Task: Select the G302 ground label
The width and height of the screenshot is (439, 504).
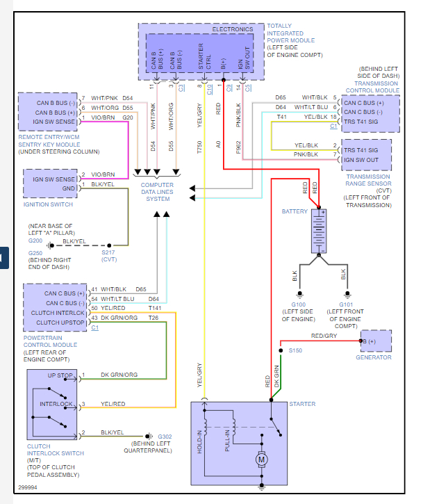Action: pos(165,437)
